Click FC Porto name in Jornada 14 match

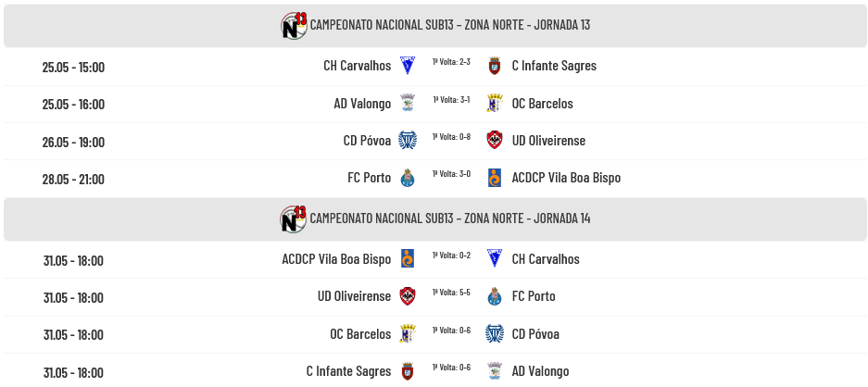[534, 296]
